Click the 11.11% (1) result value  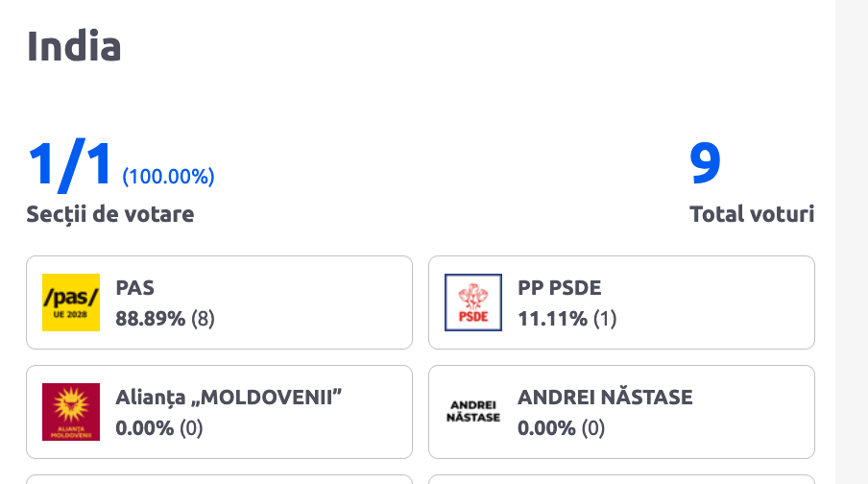pos(567,318)
